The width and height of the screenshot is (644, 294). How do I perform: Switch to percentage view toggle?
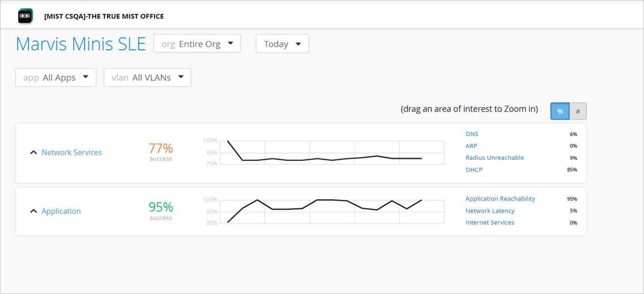coord(560,111)
